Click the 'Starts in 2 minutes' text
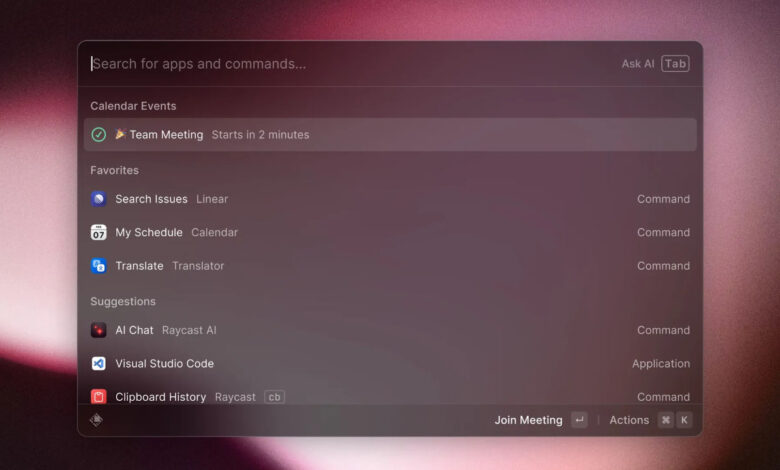The height and width of the screenshot is (470, 780). 260,134
